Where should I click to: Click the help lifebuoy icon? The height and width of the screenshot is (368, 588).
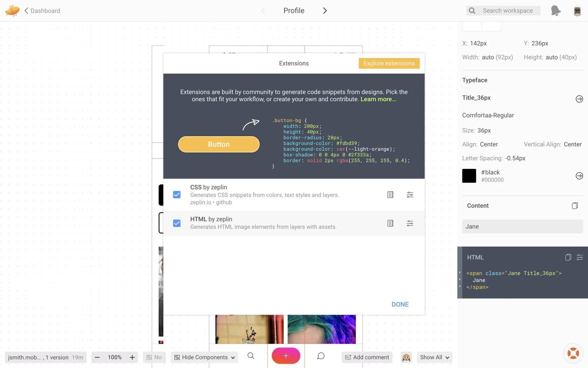[573, 353]
